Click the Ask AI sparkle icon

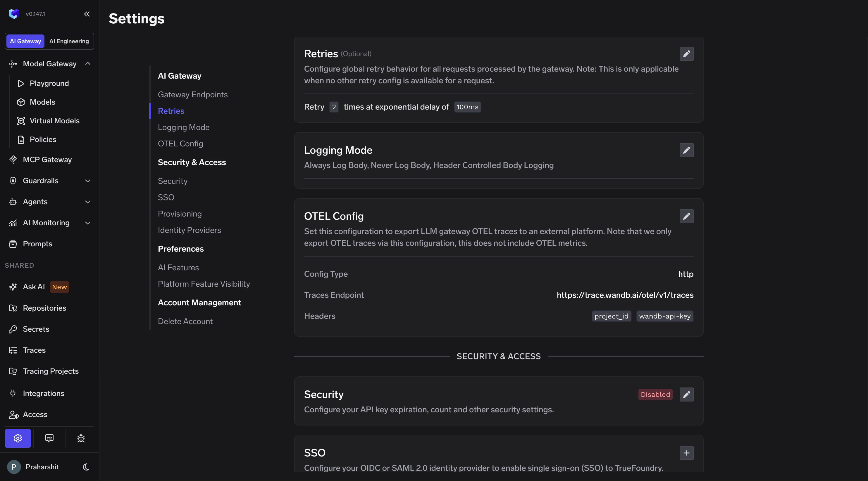pyautogui.click(x=13, y=287)
